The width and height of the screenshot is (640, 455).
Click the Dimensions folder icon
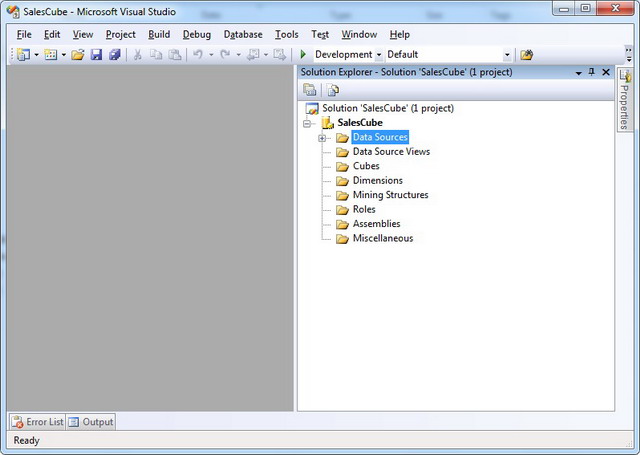pos(342,181)
